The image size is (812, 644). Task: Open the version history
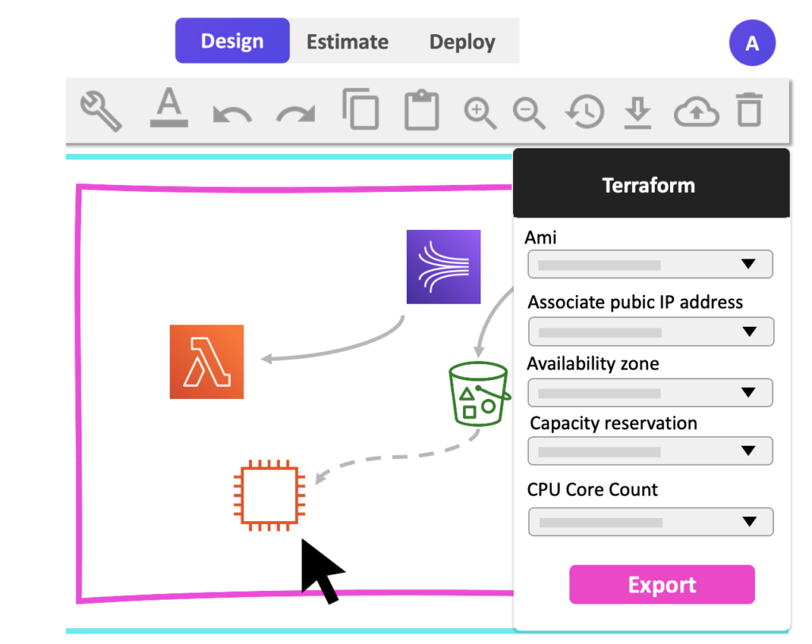584,111
